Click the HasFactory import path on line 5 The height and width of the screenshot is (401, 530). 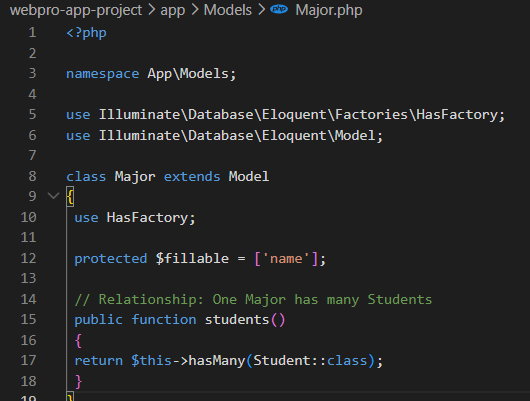[x=298, y=115]
